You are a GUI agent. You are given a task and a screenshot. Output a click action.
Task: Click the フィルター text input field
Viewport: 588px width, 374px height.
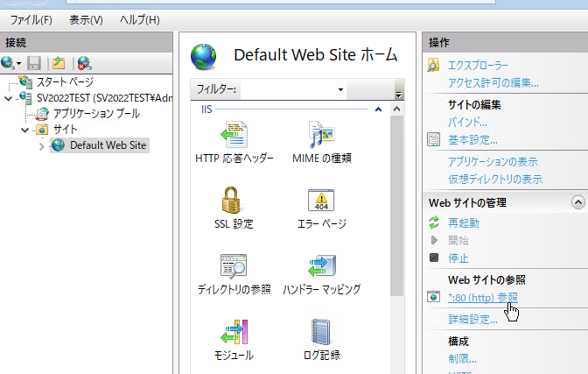coord(288,89)
